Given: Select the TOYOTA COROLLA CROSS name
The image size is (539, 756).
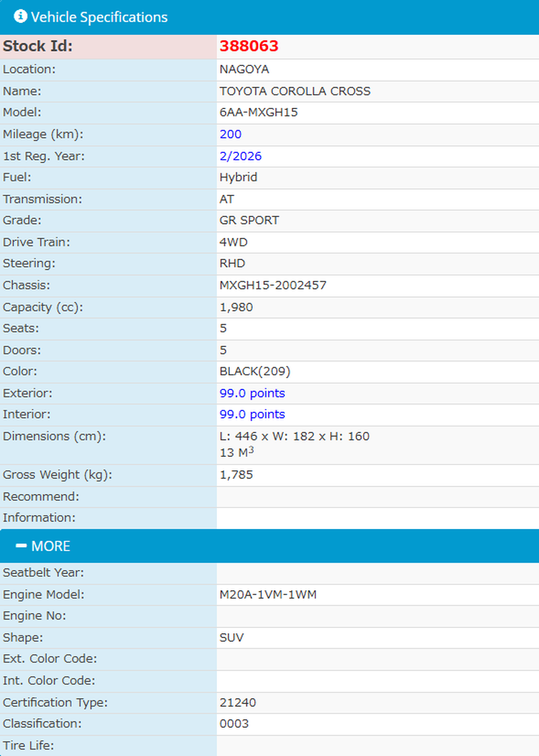Looking at the screenshot, I should click(x=295, y=91).
